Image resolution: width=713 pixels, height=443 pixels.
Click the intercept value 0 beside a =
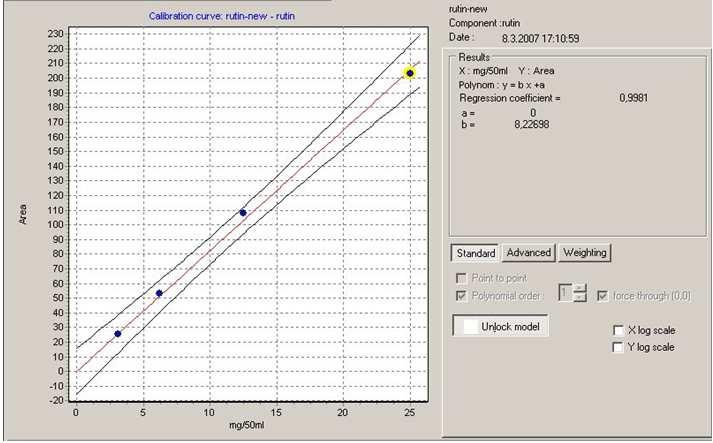coord(533,112)
